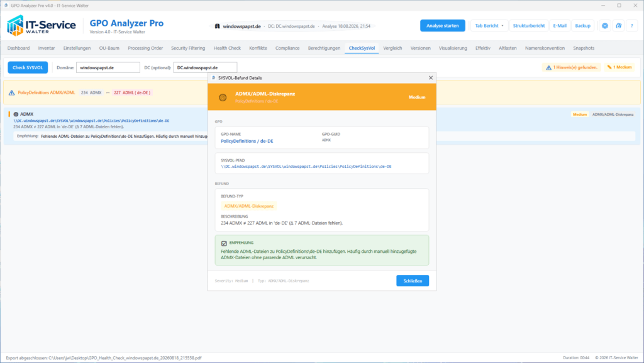644x363 pixels.
Task: Click the Beschreibung text in dialog
Action: (282, 223)
